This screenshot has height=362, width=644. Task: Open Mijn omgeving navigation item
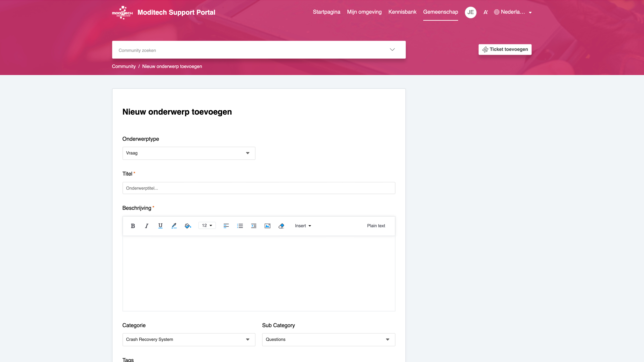[x=364, y=12]
